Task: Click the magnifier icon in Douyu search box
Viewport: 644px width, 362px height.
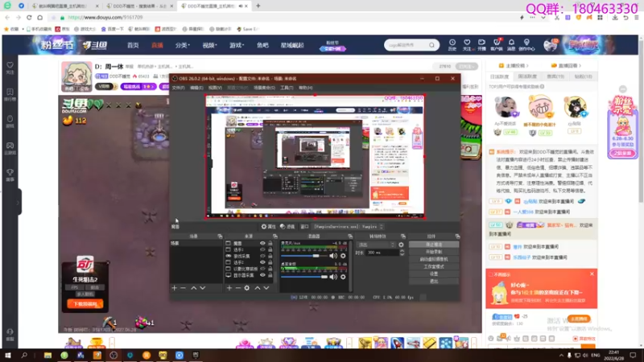Action: (x=431, y=45)
